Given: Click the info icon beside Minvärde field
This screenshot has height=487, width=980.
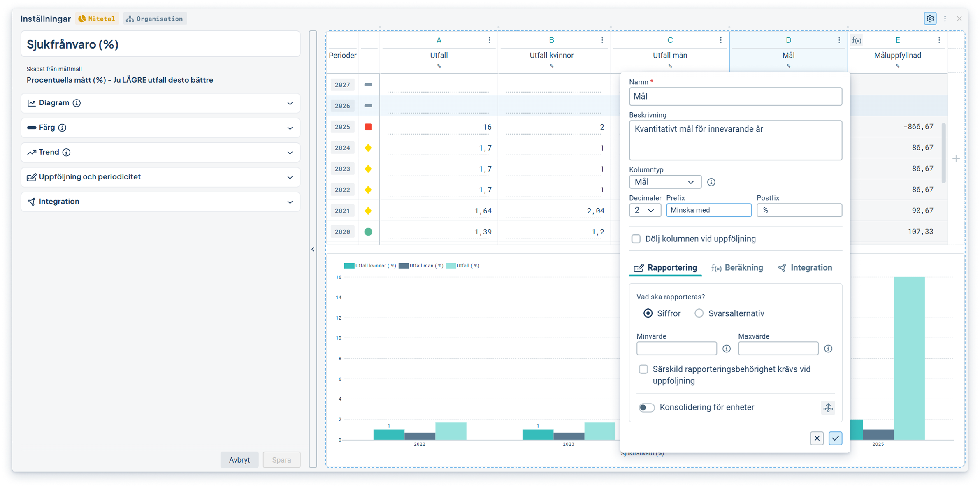Looking at the screenshot, I should point(727,349).
